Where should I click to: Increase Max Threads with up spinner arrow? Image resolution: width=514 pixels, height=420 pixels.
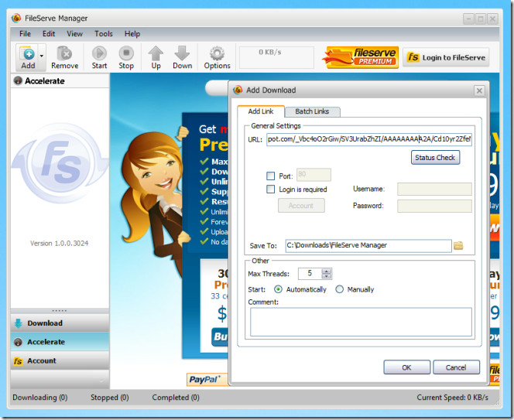click(327, 271)
